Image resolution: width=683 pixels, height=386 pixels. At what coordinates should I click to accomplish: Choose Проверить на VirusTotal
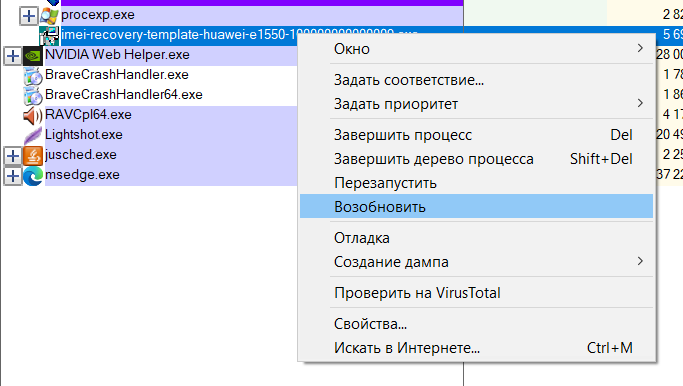(477, 293)
